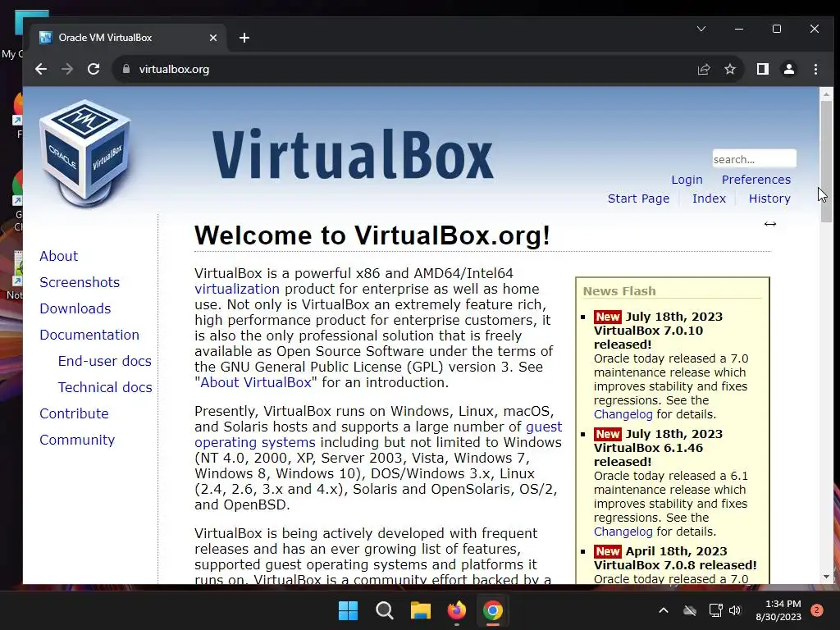Open the Preferences link
Viewport: 840px width, 630px height.
[756, 180]
